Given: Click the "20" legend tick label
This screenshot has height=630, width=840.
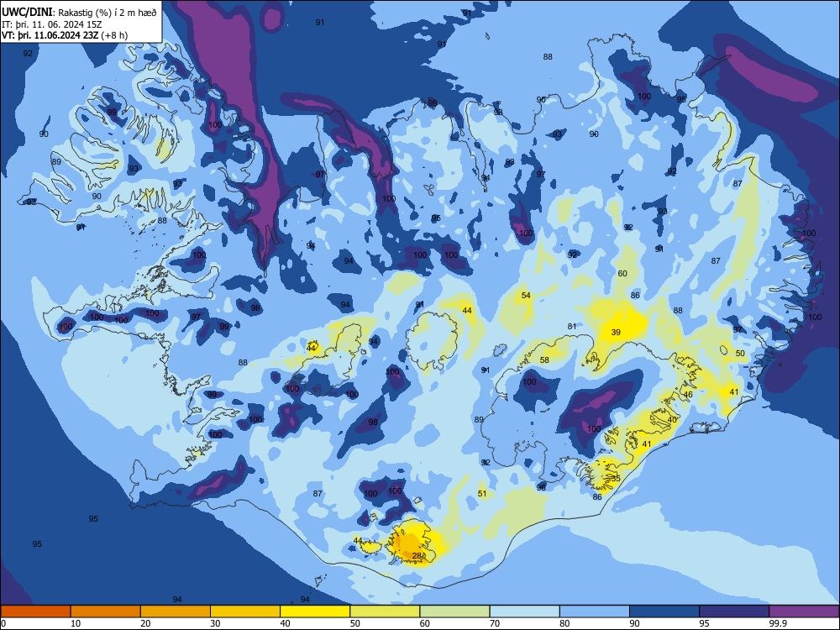Looking at the screenshot, I should point(145,623).
